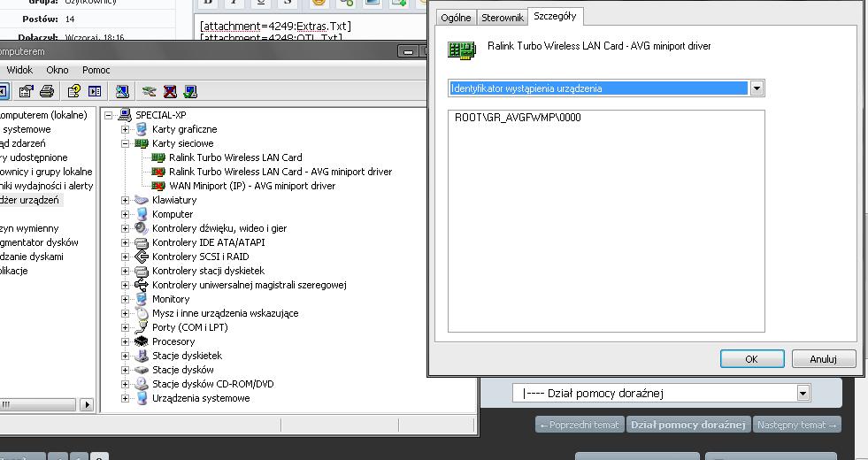Expand the Urządzenia systemowe category
The width and height of the screenshot is (868, 460).
125,398
